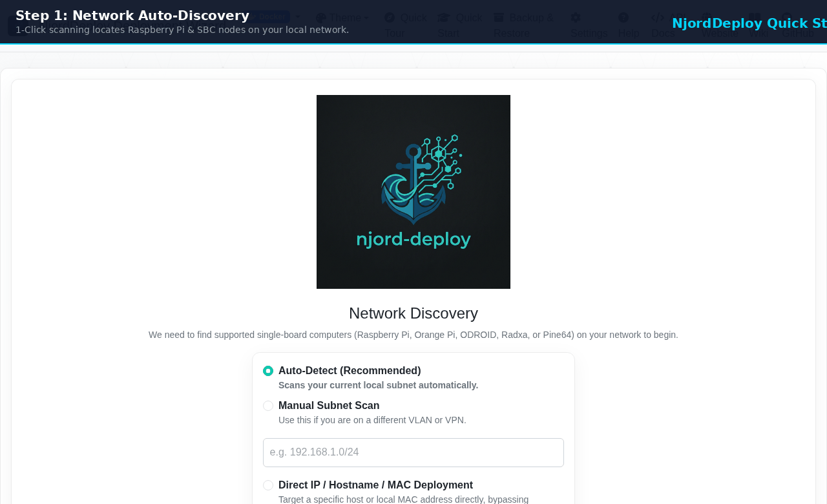This screenshot has width=827, height=504.
Task: Click the subnet input field showing 192.168.1.0/24
Action: tap(413, 452)
